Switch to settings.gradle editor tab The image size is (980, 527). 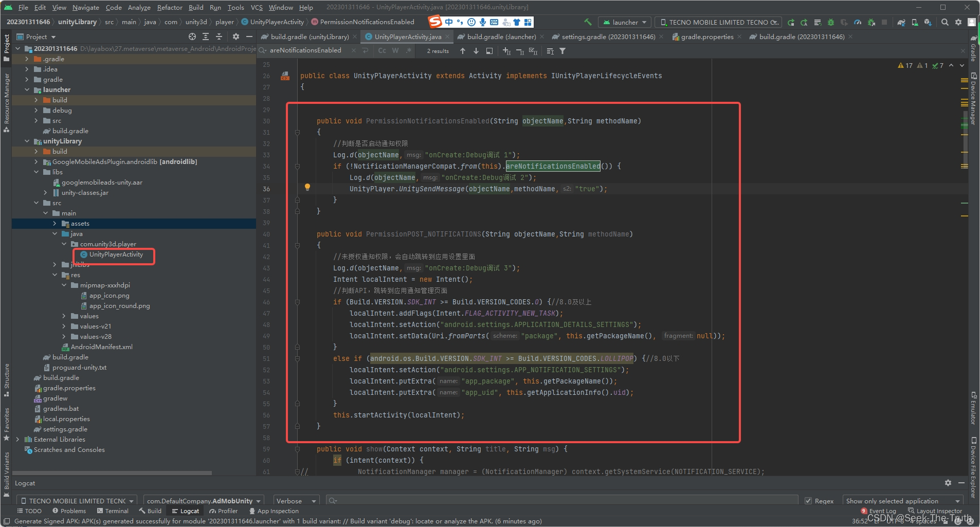(x=608, y=37)
